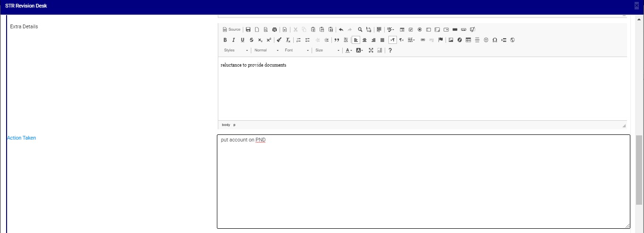
Task: Insert a table into the editor
Action: [468, 40]
